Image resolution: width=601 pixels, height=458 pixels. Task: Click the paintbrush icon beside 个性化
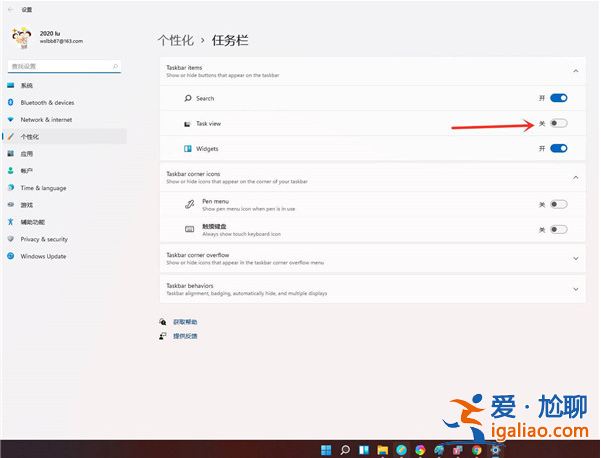[11, 136]
